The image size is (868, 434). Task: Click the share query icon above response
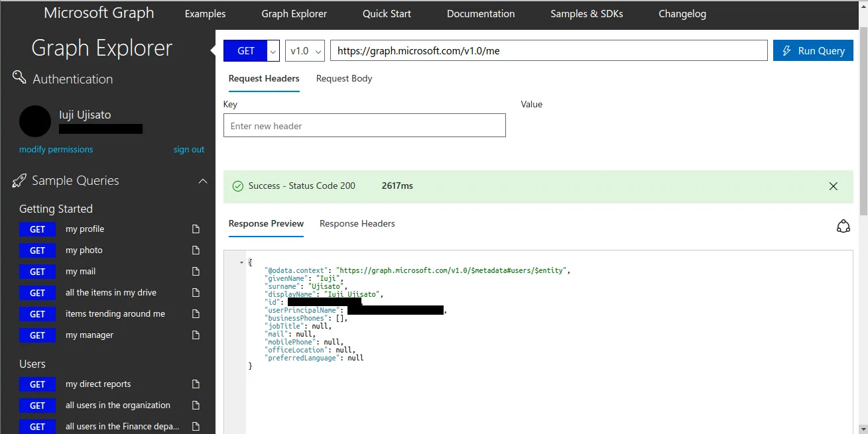(843, 227)
